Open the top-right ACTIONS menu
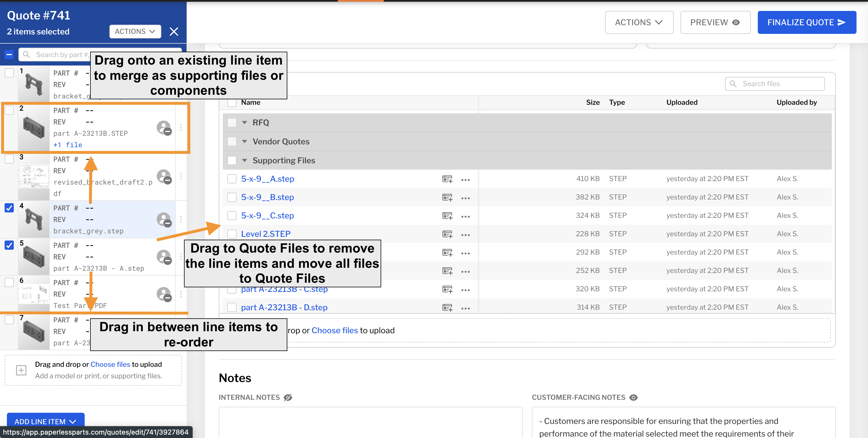The height and width of the screenshot is (438, 868). pos(639,22)
